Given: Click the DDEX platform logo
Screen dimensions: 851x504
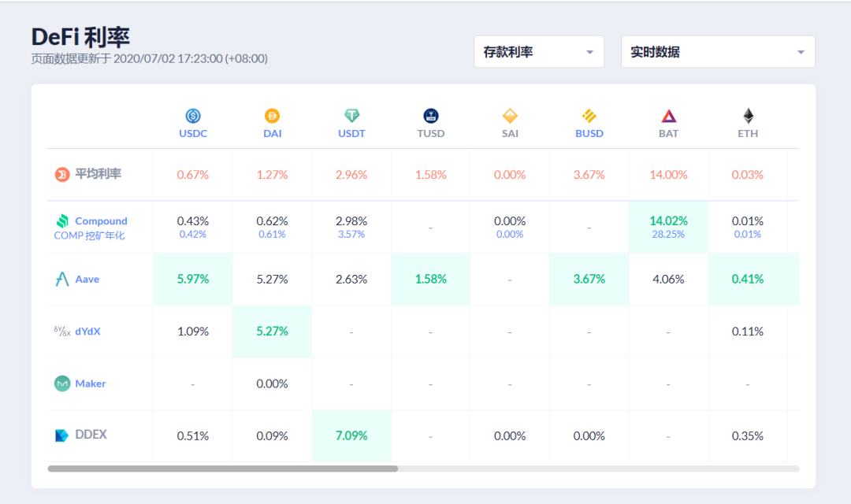Looking at the screenshot, I should [62, 435].
